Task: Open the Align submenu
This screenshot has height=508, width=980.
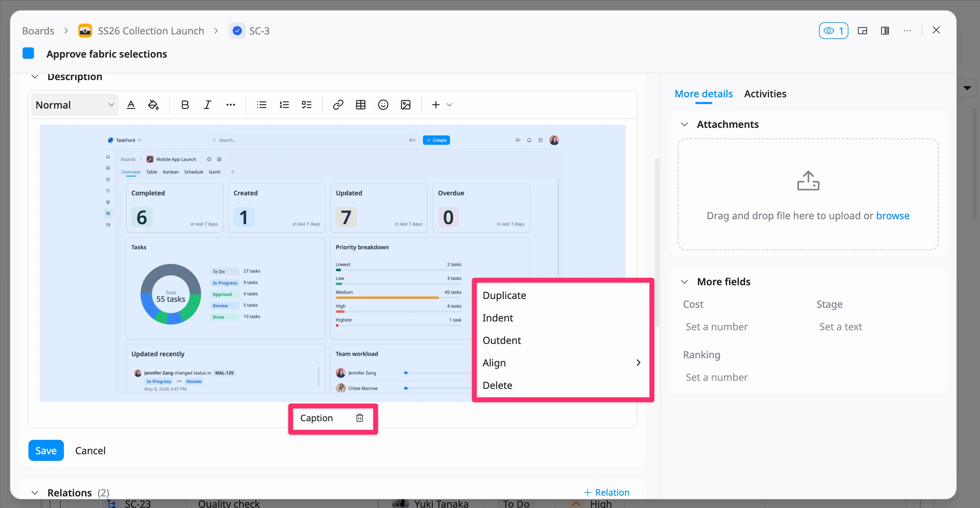Action: [563, 363]
